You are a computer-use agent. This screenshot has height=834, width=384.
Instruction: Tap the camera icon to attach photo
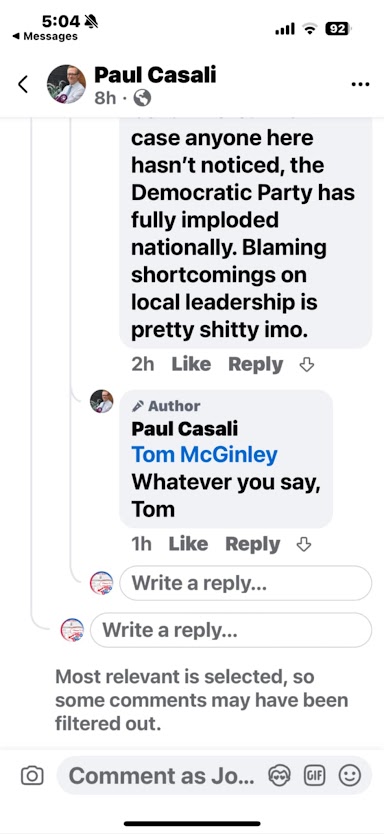click(32, 775)
